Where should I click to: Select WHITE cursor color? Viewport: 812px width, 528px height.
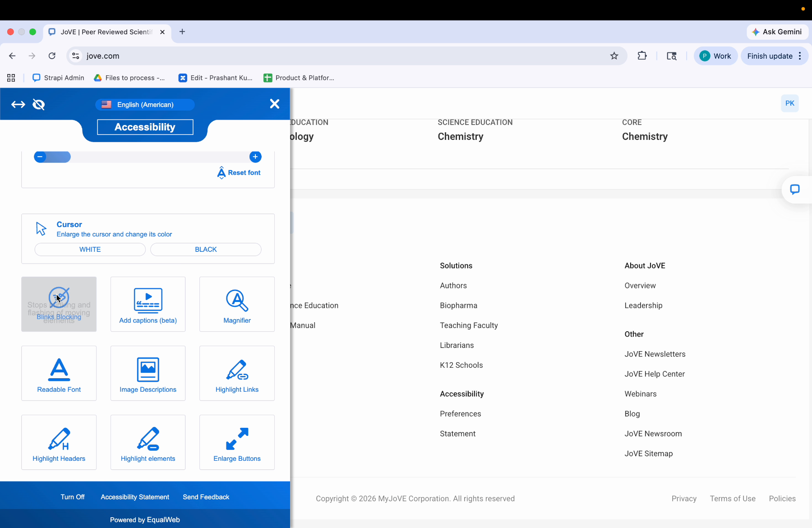pos(90,250)
